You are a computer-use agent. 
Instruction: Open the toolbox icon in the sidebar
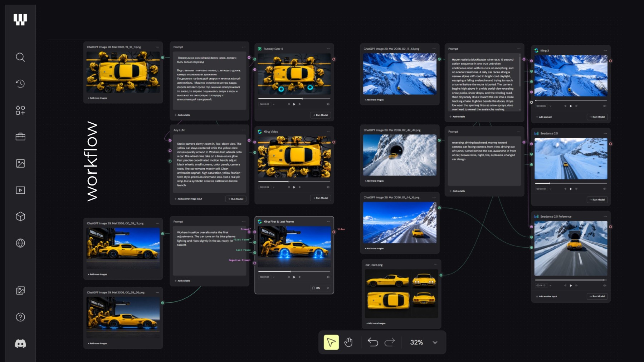pyautogui.click(x=20, y=137)
